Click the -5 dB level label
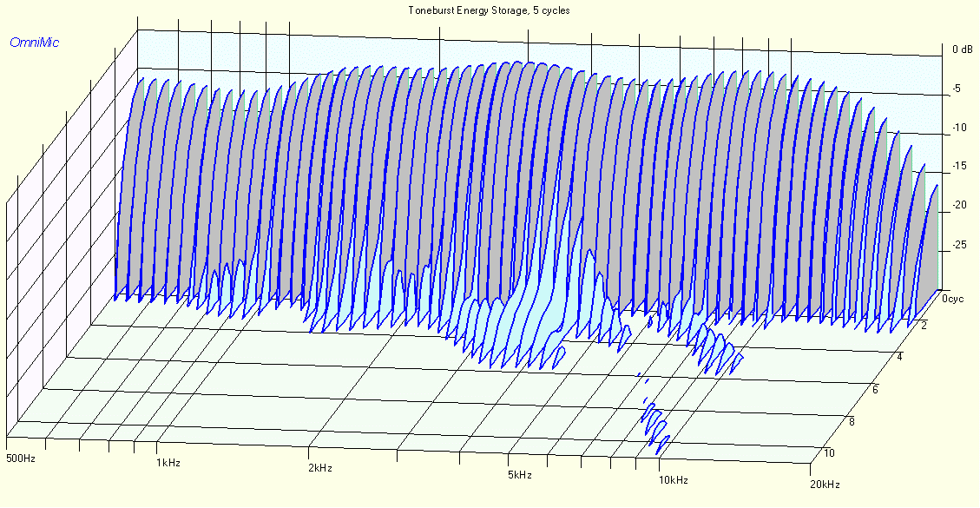 (x=956, y=89)
